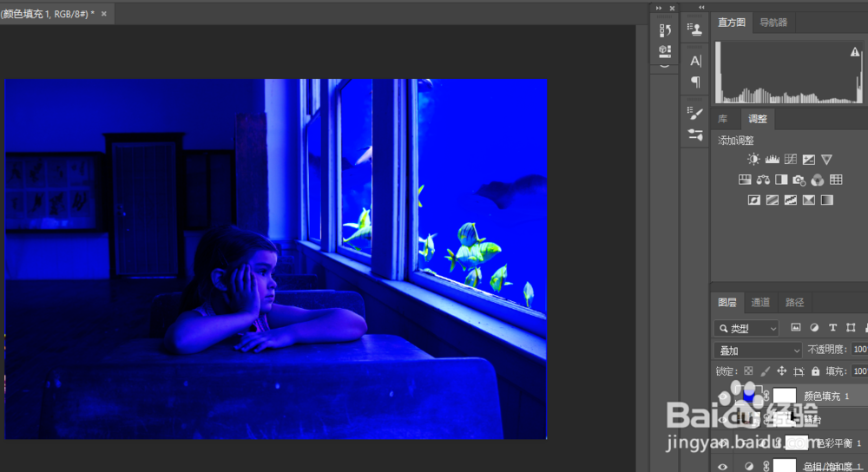Open the Brush presets slider icon
Image resolution: width=868 pixels, height=472 pixels.
pos(694,134)
